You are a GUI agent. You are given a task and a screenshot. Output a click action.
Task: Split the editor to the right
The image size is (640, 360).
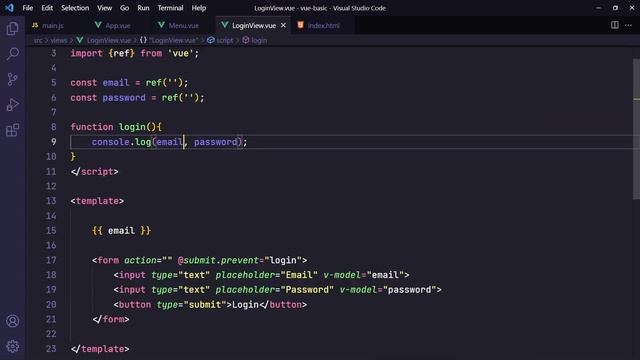point(615,25)
